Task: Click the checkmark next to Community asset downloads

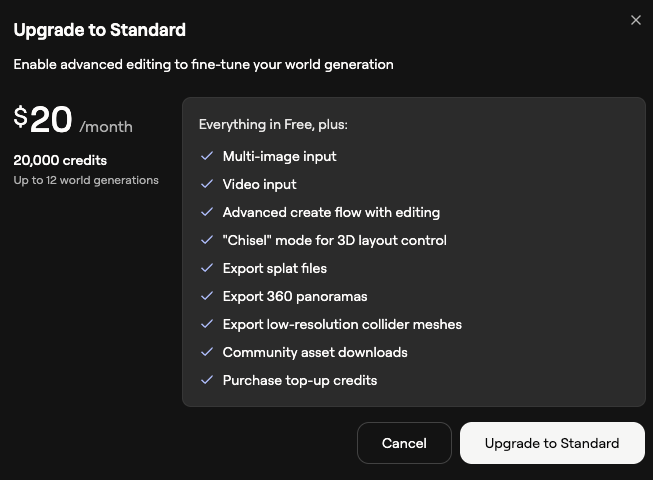Action: (207, 352)
